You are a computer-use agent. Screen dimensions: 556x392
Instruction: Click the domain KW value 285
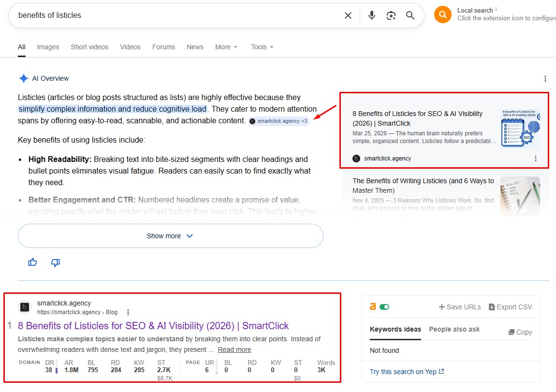(139, 370)
